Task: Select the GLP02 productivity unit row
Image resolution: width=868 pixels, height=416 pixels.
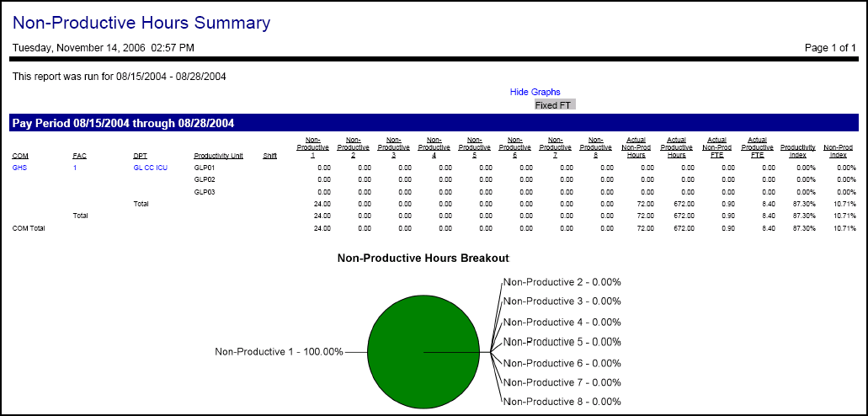Action: coord(205,179)
